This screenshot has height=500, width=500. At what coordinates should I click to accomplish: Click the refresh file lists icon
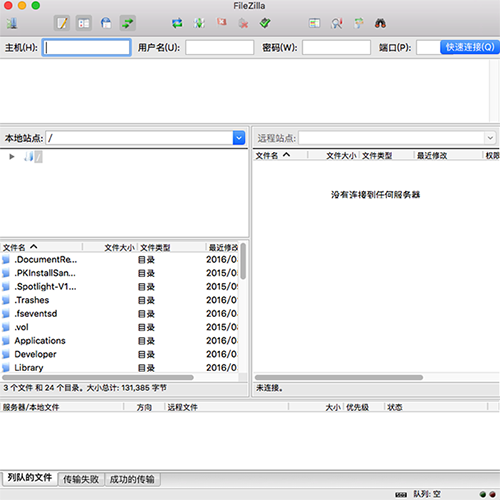(177, 23)
